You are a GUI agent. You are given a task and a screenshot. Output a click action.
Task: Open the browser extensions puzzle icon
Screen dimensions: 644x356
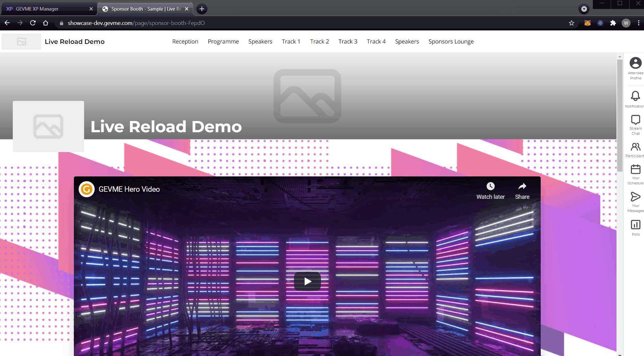coord(613,23)
